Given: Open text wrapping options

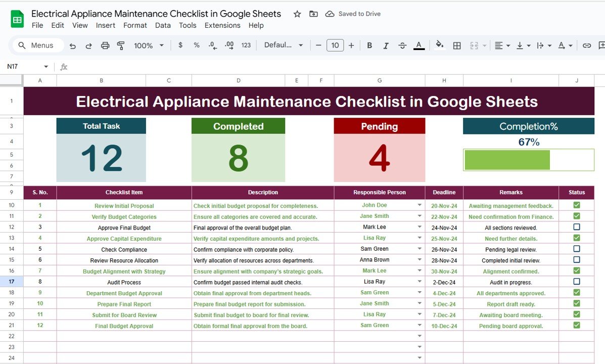Looking at the screenshot, I should (544, 45).
